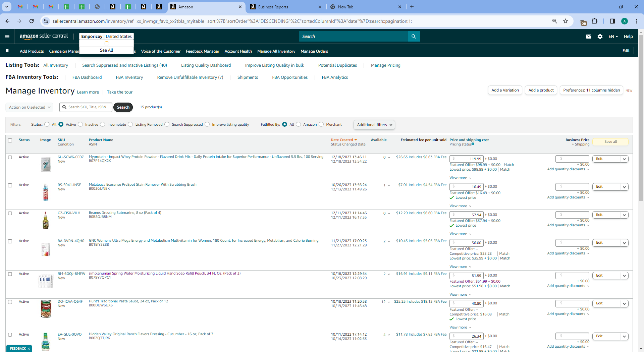
Task: Toggle the browser side panel icon
Action: [x=612, y=21]
